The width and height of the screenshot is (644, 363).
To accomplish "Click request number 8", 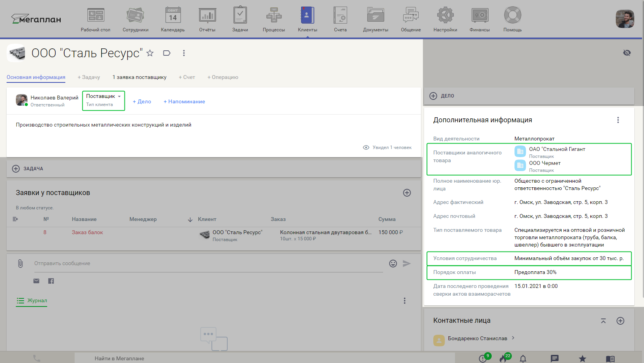I will pos(45,232).
